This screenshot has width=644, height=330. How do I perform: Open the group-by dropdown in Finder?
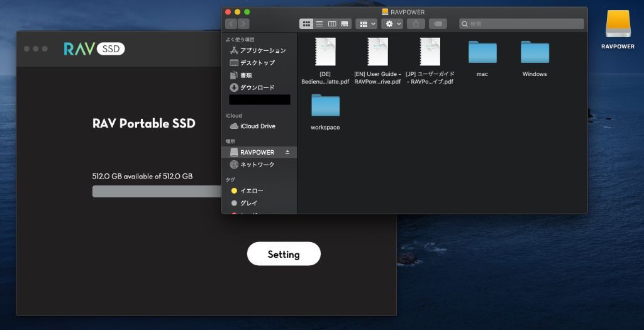[x=367, y=24]
